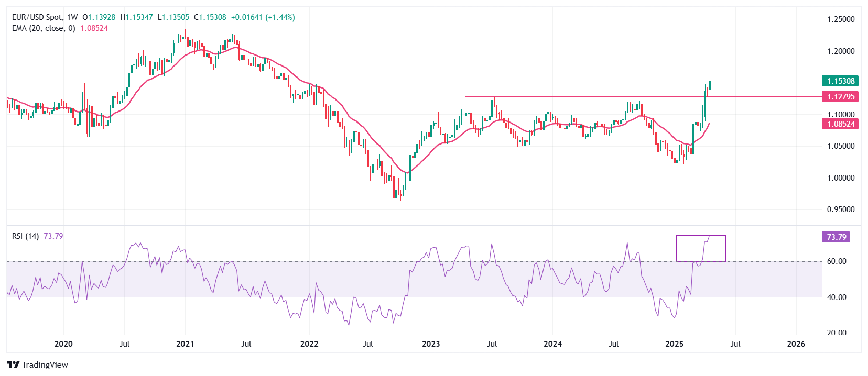Viewport: 868px width, 376px height.
Task: Click the 2020 label on time axis
Action: [x=63, y=344]
